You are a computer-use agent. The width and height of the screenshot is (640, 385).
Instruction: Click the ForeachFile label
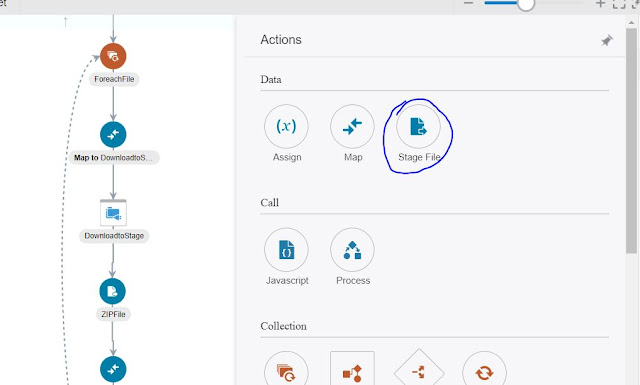(114, 79)
